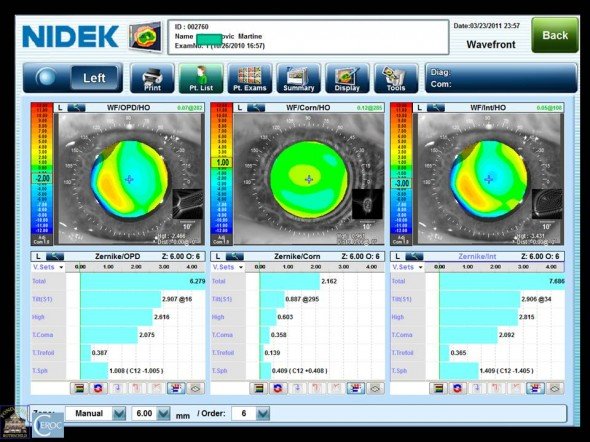Screen dimensions: 590x442
Task: Click the WF/Int/HO map title
Action: [x=488, y=108]
